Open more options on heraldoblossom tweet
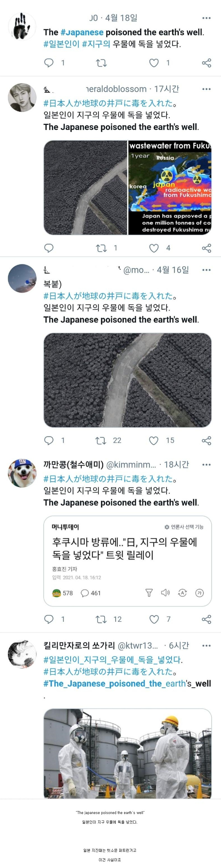This screenshot has height=868, width=221. click(x=206, y=89)
